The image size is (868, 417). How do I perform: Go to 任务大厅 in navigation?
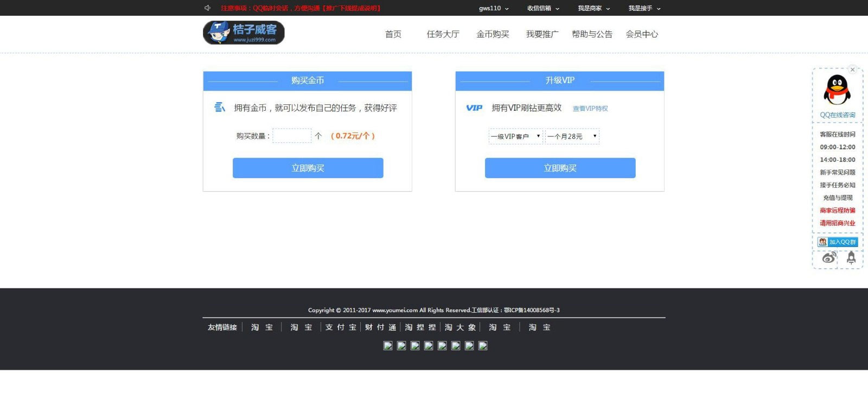[x=443, y=34]
